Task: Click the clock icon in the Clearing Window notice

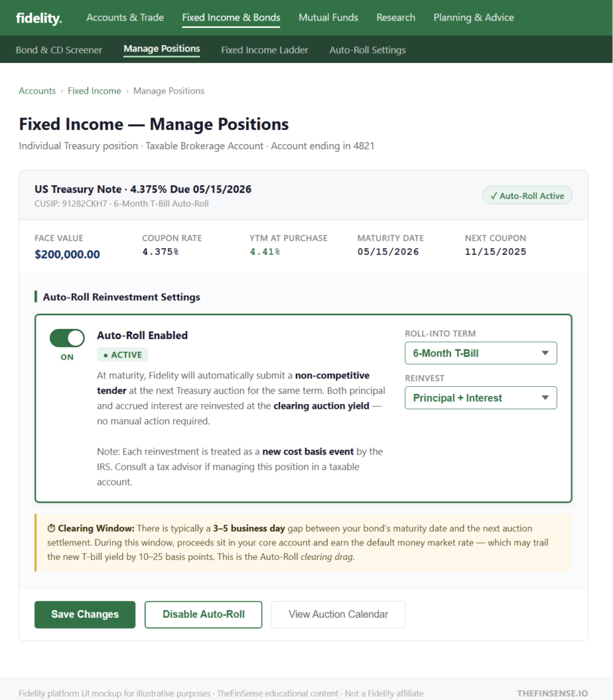Action: click(51, 528)
